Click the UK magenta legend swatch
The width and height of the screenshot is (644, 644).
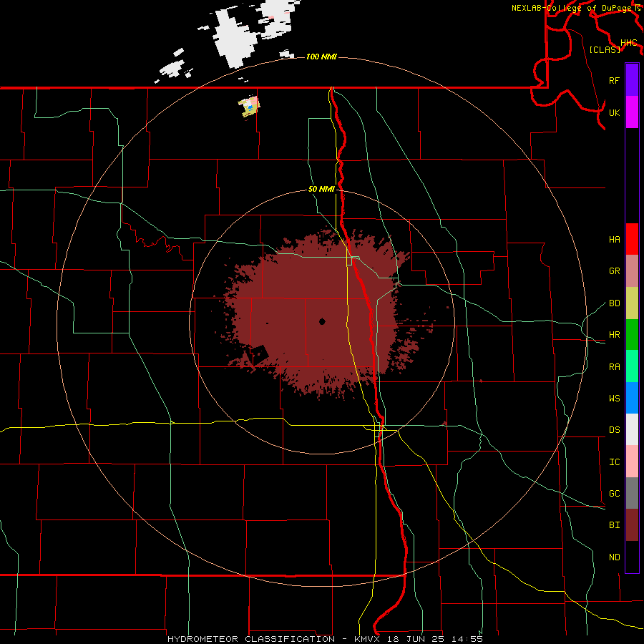[632, 112]
